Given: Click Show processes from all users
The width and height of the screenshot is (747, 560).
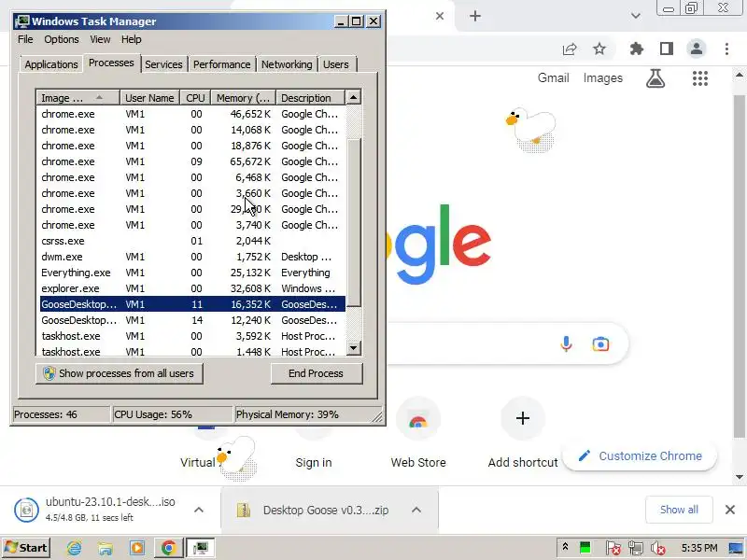Looking at the screenshot, I should tap(120, 373).
